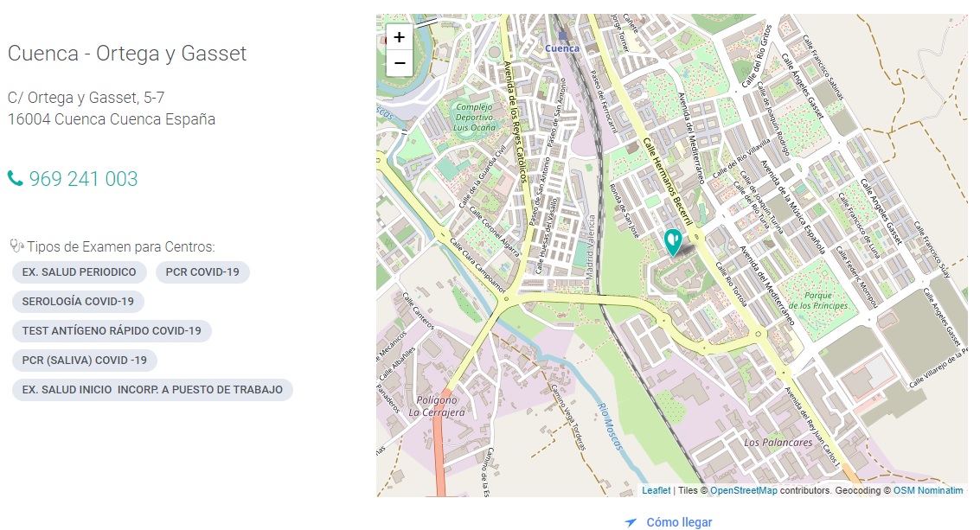Viewport: 980px width, 530px height.
Task: Click the stethoscope exam types icon
Action: [16, 246]
